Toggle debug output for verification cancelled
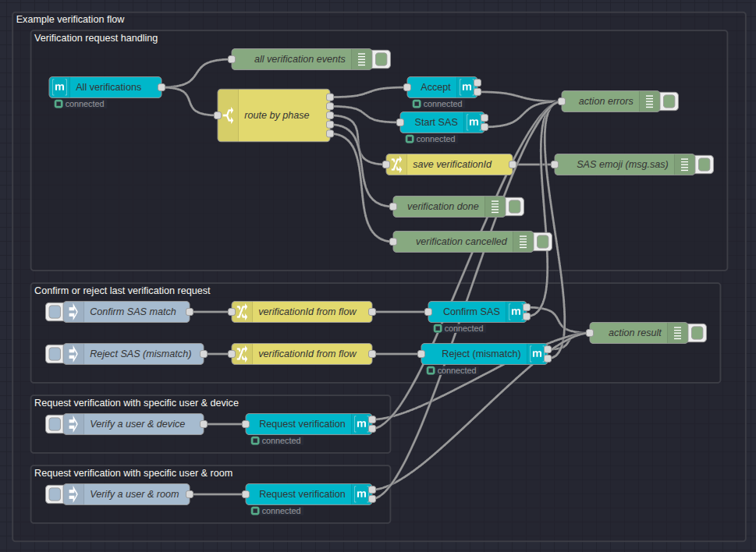 pyautogui.click(x=543, y=242)
